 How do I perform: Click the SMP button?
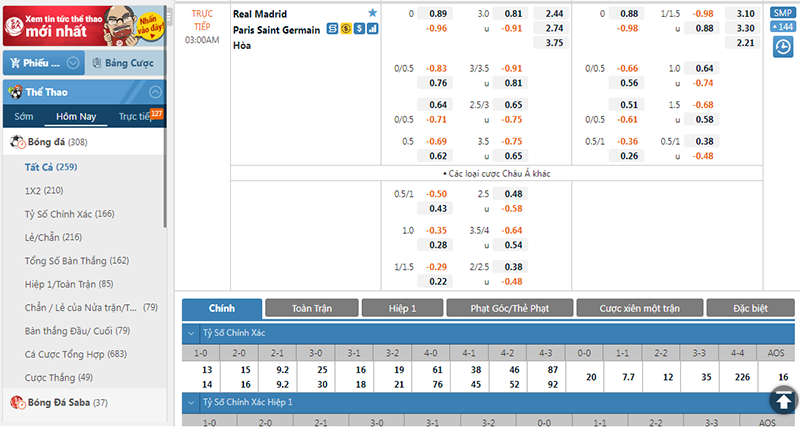pos(783,12)
